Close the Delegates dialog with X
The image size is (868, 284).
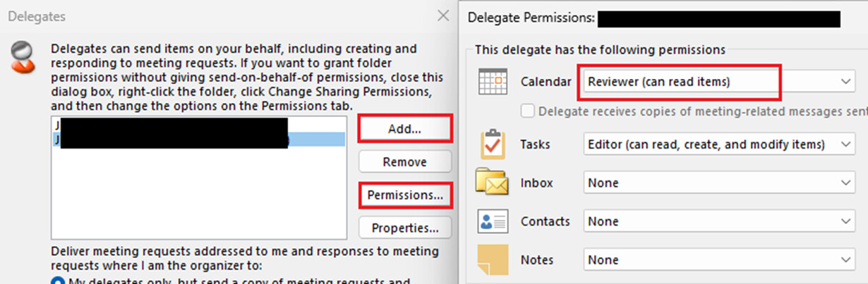click(x=443, y=16)
